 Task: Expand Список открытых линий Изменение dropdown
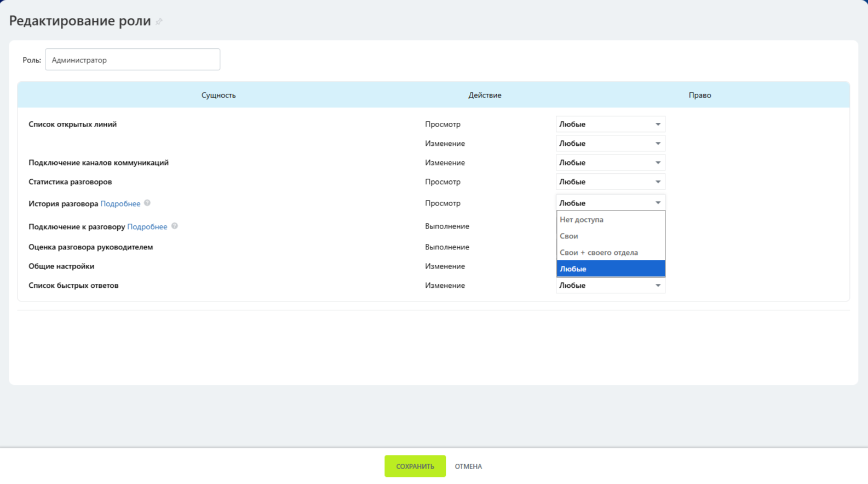610,144
